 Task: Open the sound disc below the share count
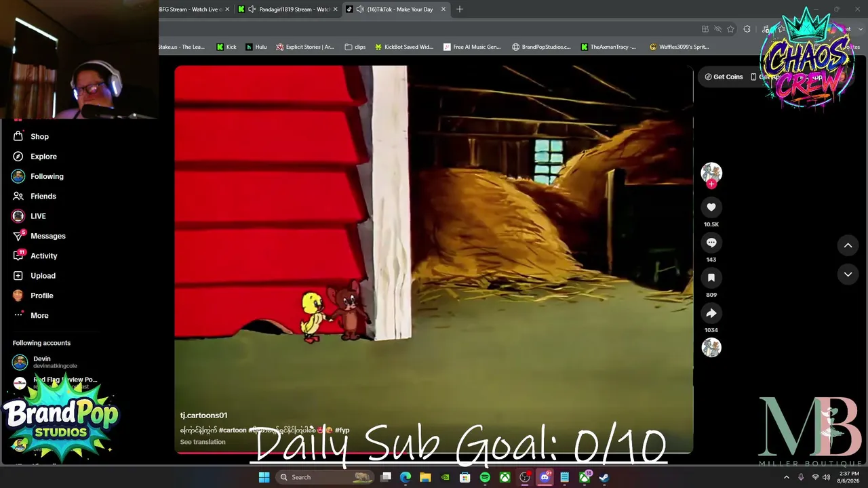[x=711, y=348]
